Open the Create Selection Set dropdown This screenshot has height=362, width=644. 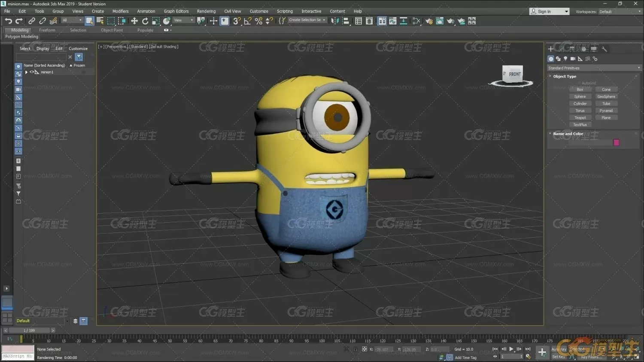307,20
